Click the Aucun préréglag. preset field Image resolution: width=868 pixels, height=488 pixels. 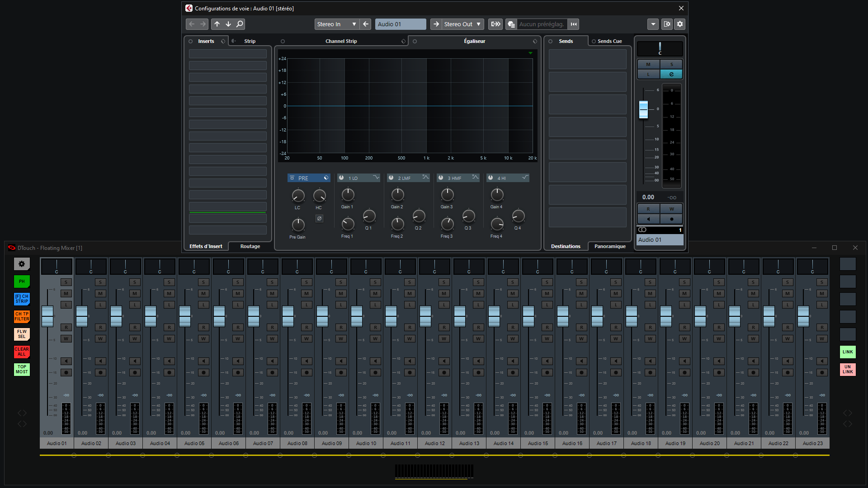pos(542,24)
